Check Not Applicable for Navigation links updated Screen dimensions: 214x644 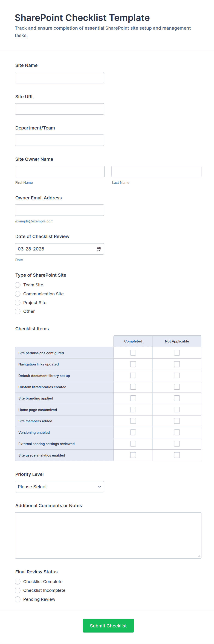tap(177, 364)
